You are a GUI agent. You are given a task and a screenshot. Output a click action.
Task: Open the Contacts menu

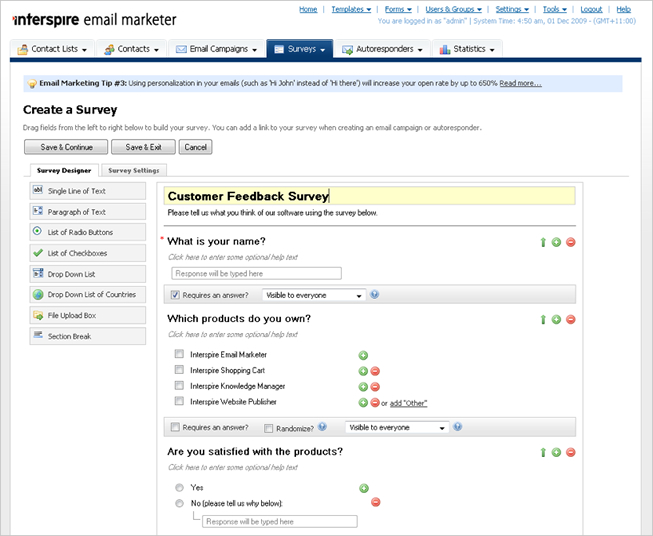(x=132, y=49)
